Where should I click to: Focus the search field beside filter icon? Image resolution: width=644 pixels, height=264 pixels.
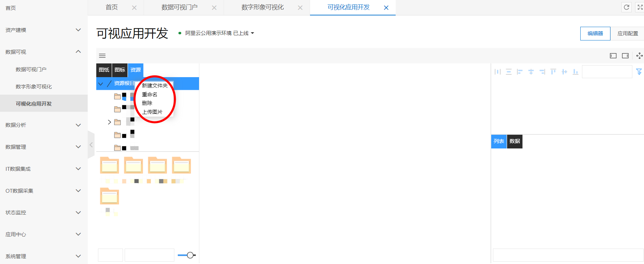(607, 72)
